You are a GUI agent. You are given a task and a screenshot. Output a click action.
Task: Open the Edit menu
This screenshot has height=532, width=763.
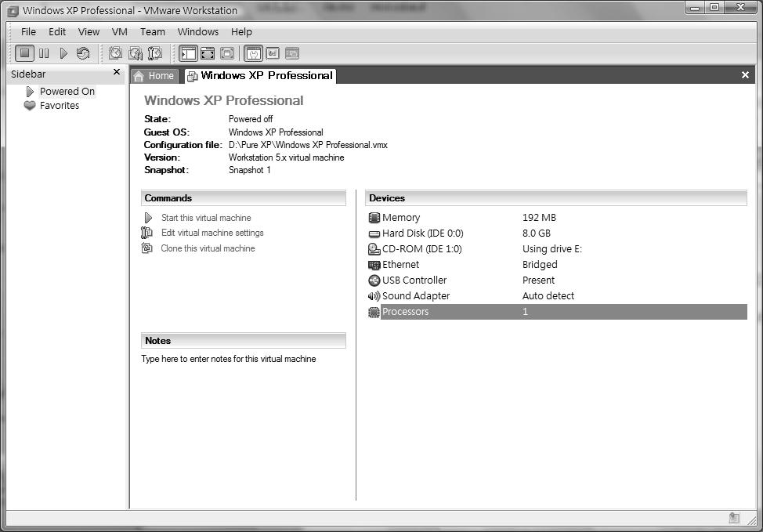[57, 31]
